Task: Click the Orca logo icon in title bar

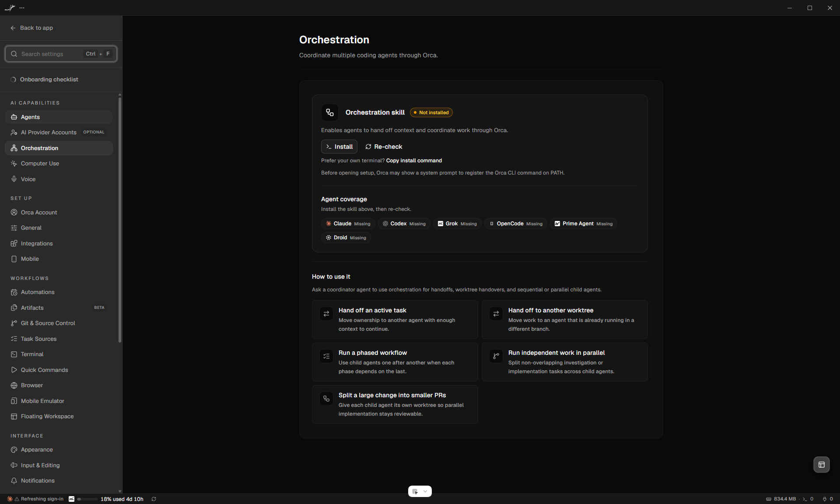Action: click(10, 8)
